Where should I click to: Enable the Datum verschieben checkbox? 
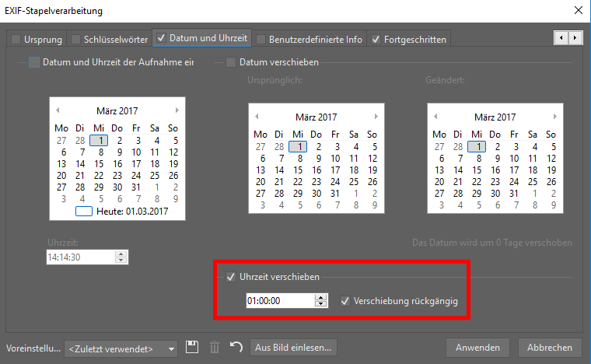coord(231,62)
